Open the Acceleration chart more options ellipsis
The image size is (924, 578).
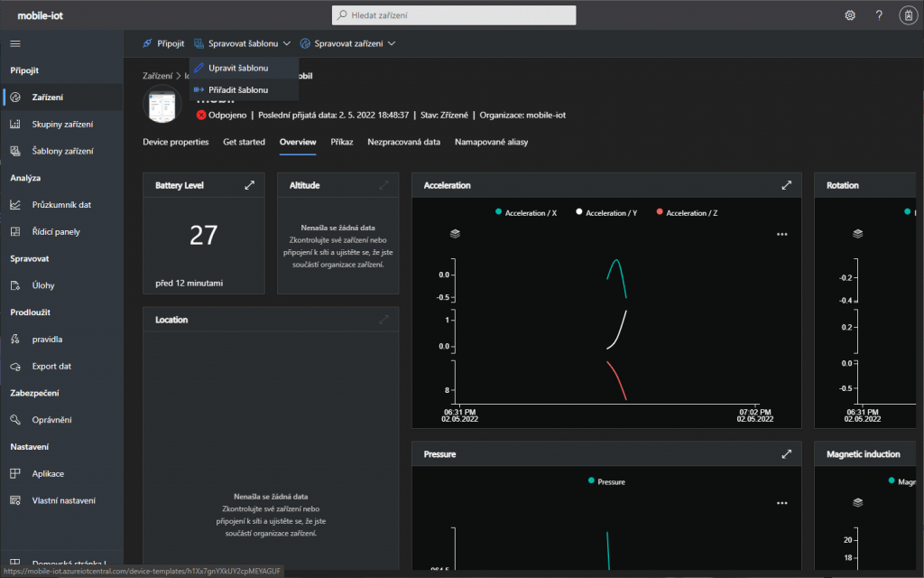[x=781, y=234]
